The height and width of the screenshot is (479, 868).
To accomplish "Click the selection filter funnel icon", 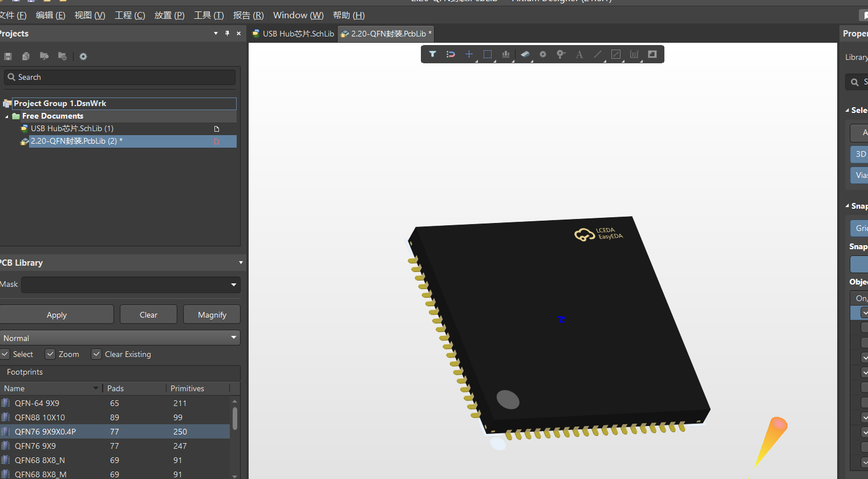I will coord(433,54).
